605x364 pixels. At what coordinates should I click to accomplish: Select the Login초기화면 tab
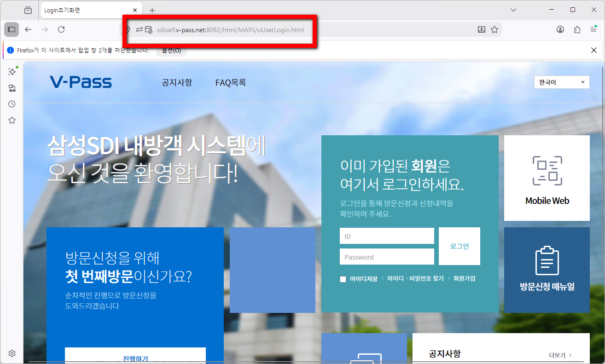91,10
